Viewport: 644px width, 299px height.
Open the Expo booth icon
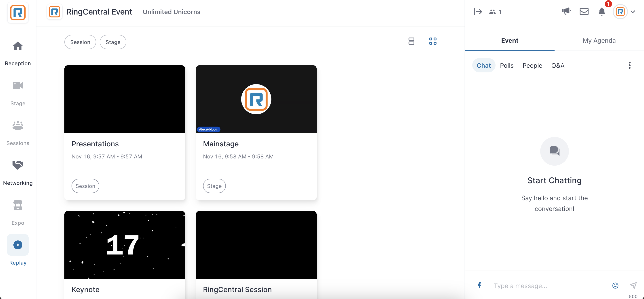coord(18,205)
